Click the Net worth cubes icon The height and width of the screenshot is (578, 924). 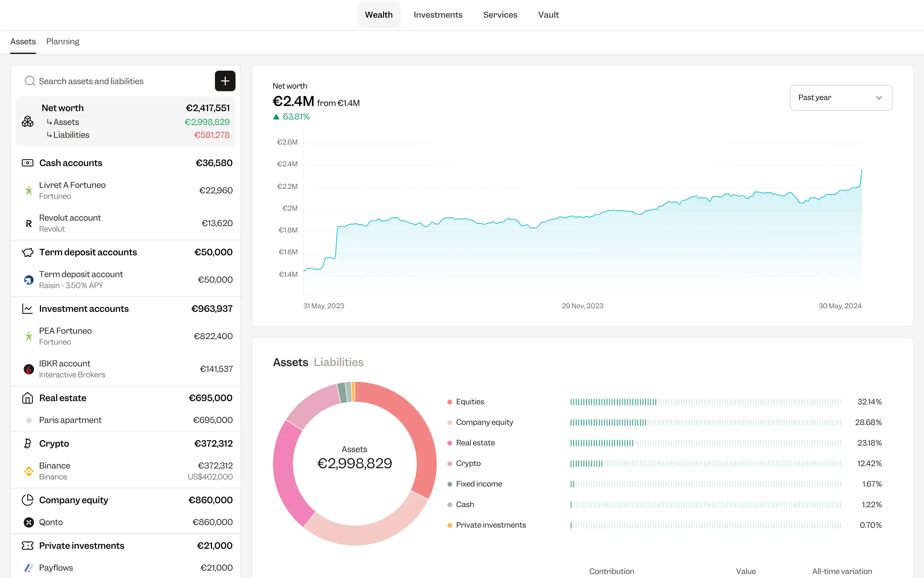28,122
